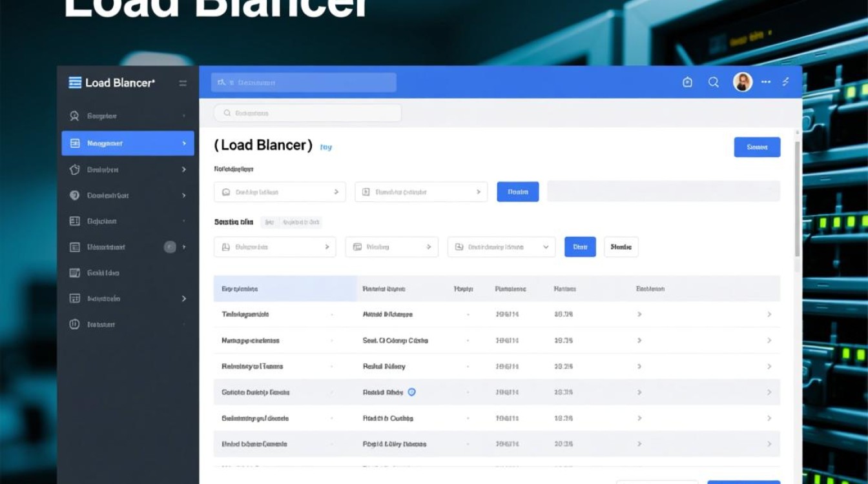This screenshot has width=868, height=484.
Task: Collapse the sidebar using the hamburger icon
Action: tap(183, 83)
